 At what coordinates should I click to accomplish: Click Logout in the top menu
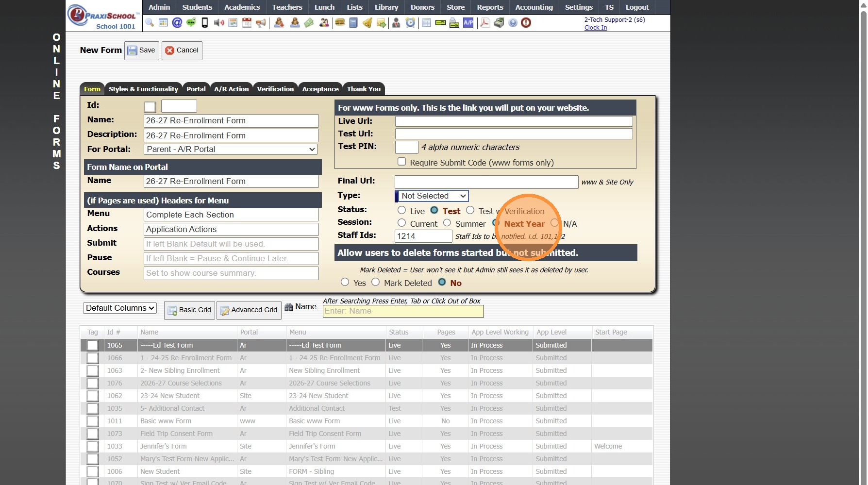pos(637,7)
